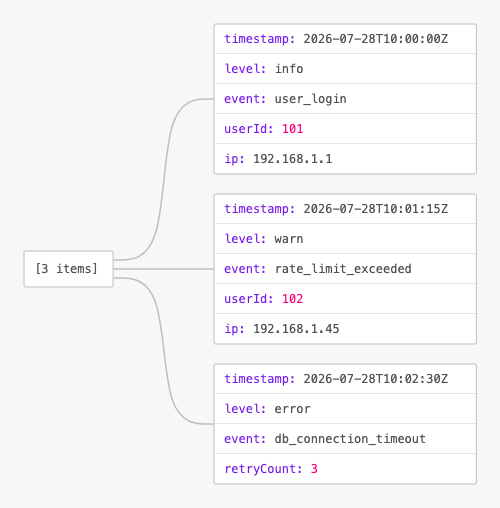Select the 'userId: 101' row

point(345,129)
